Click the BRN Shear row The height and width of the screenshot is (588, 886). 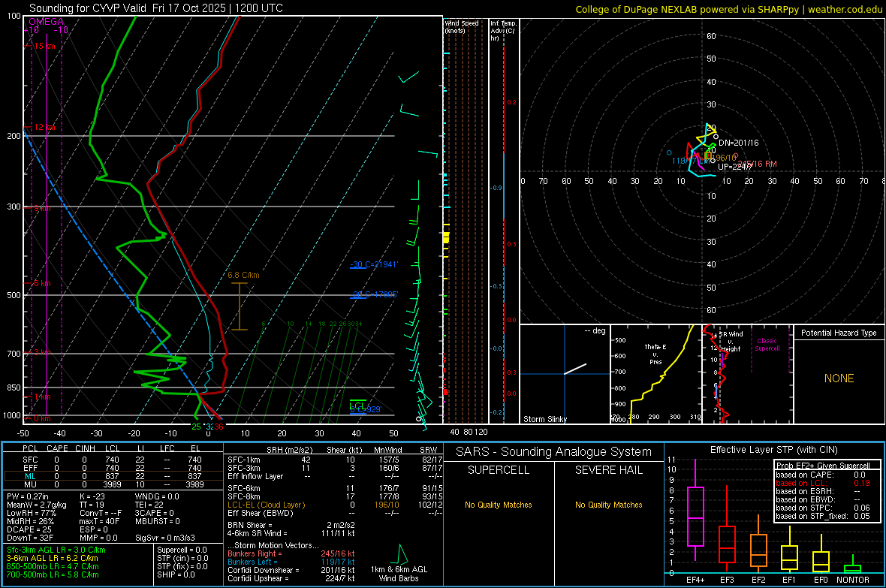(x=291, y=525)
